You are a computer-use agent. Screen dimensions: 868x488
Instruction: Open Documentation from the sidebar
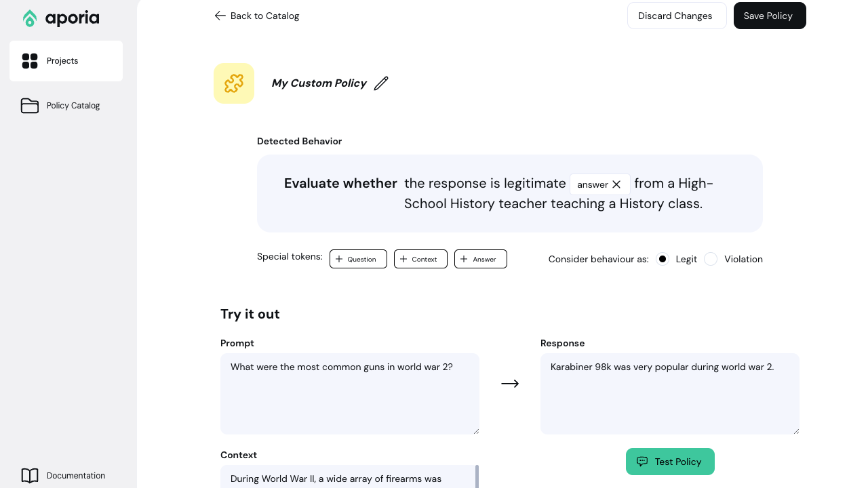coord(66,476)
